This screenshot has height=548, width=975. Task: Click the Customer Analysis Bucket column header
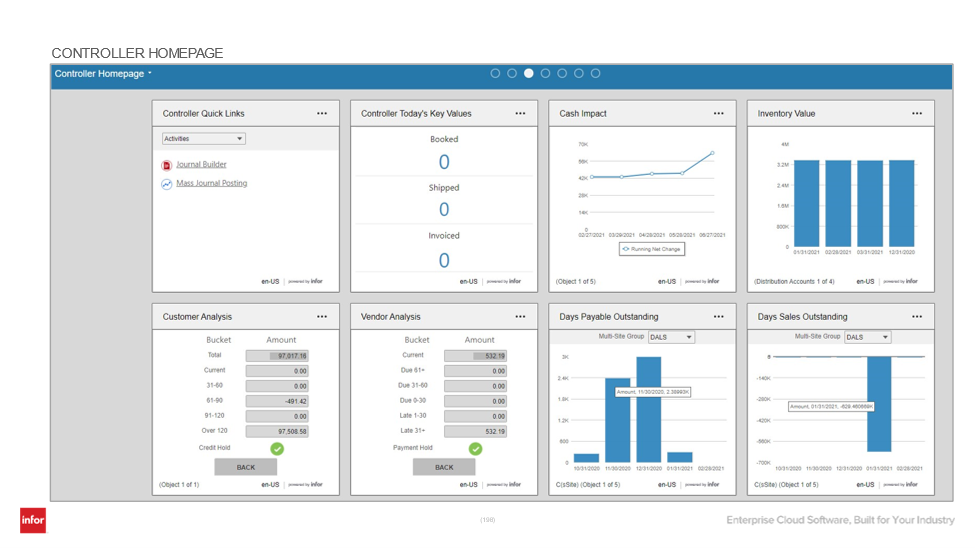218,340
